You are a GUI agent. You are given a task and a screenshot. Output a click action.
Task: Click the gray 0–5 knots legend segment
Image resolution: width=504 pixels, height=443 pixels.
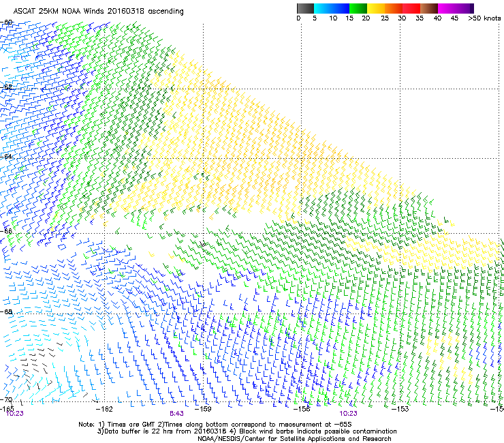pos(305,8)
